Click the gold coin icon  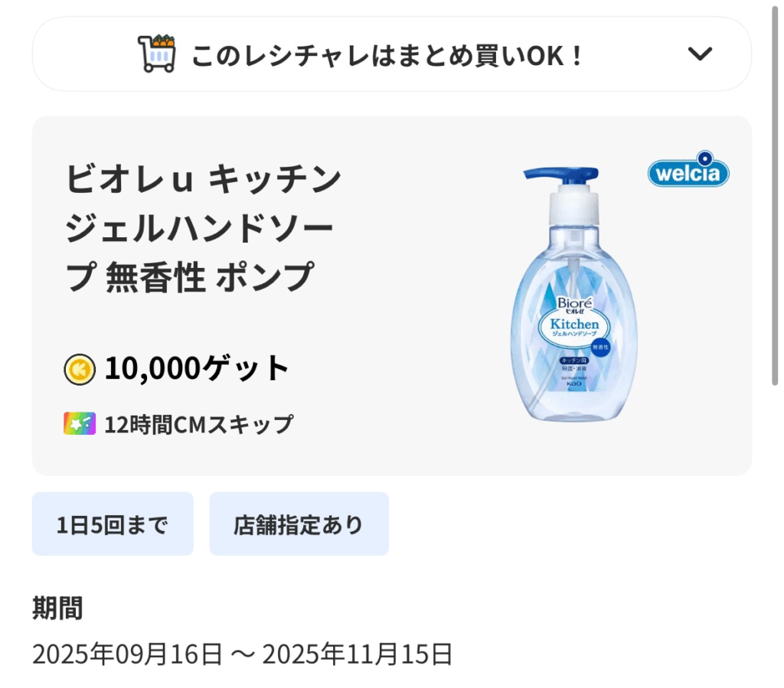[x=80, y=369]
